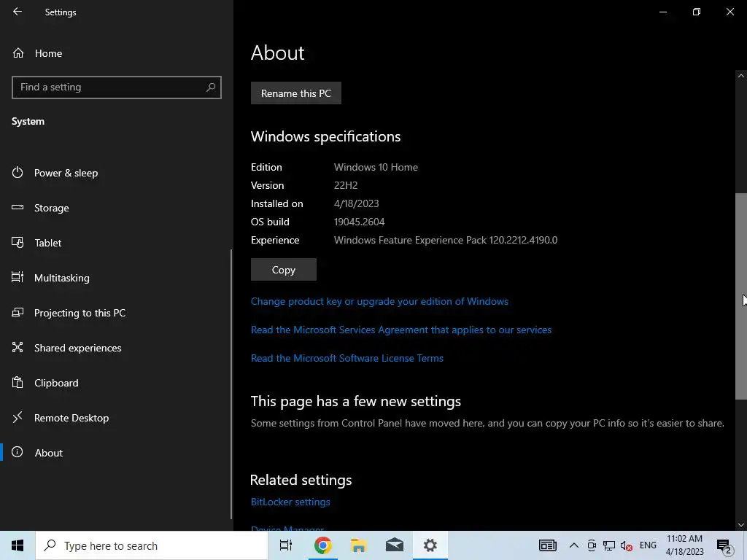
Task: Launch Google Chrome from the taskbar
Action: (x=322, y=545)
